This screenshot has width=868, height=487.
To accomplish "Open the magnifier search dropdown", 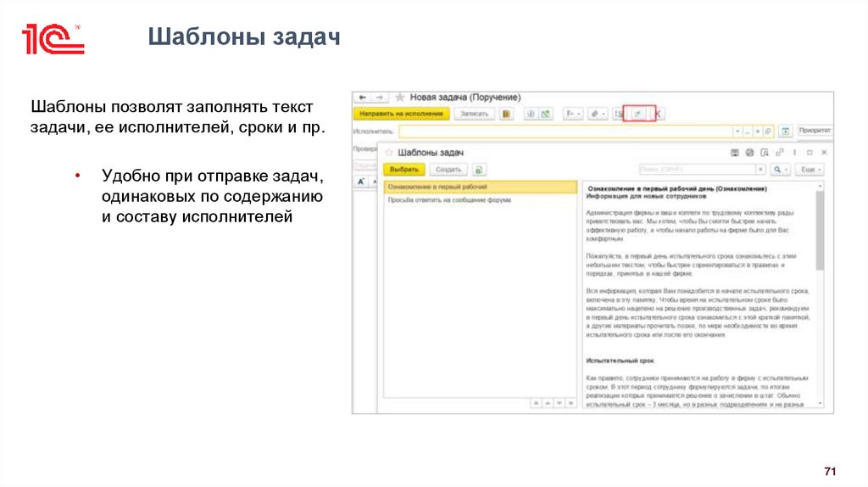I will coord(781,169).
